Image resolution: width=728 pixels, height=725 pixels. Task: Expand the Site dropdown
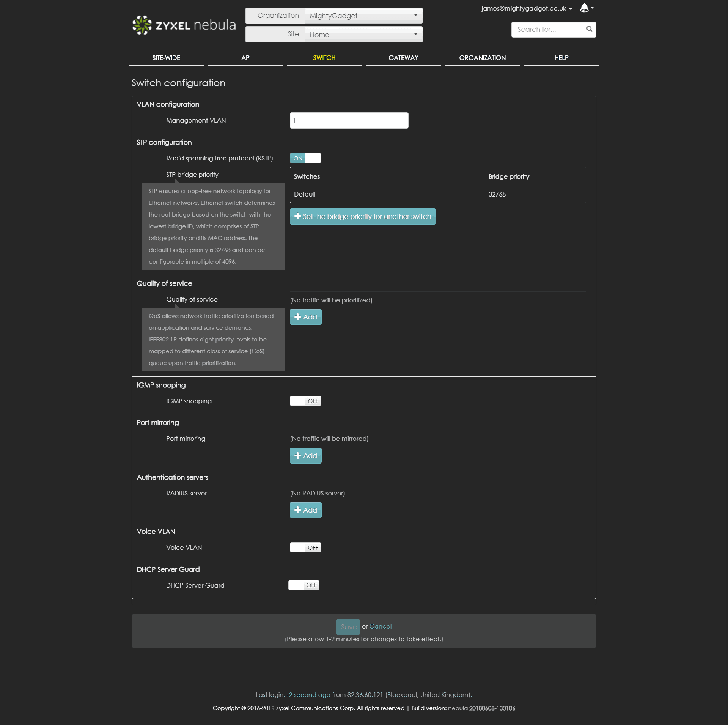(x=363, y=35)
